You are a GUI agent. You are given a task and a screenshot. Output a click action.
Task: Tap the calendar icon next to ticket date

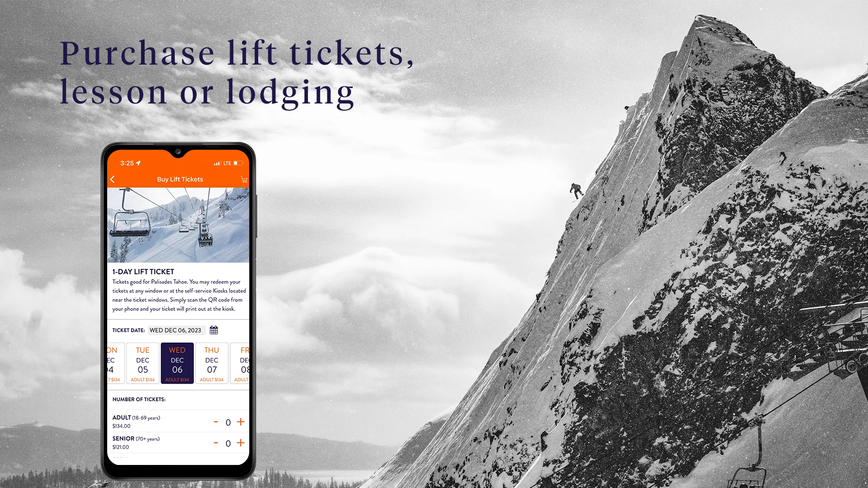point(216,329)
